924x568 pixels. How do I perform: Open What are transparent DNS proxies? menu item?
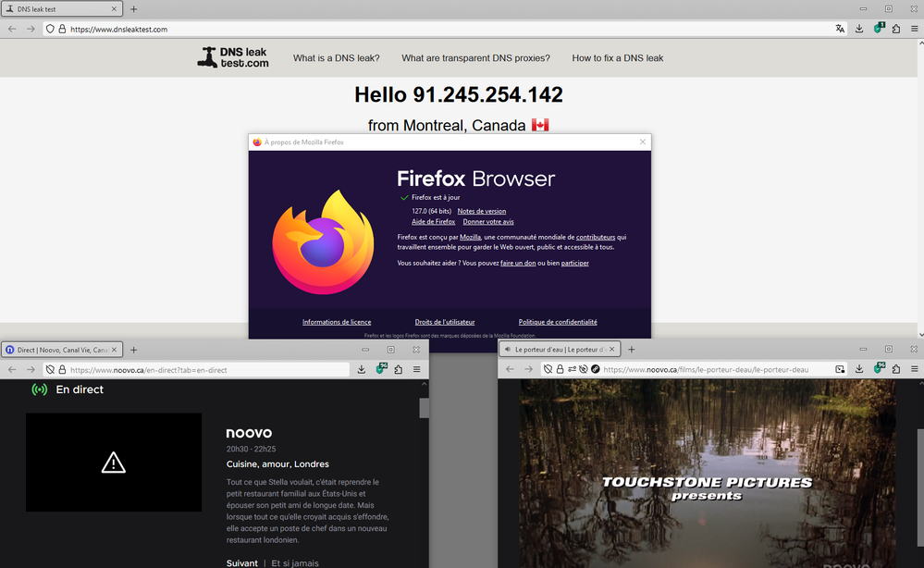pos(475,57)
